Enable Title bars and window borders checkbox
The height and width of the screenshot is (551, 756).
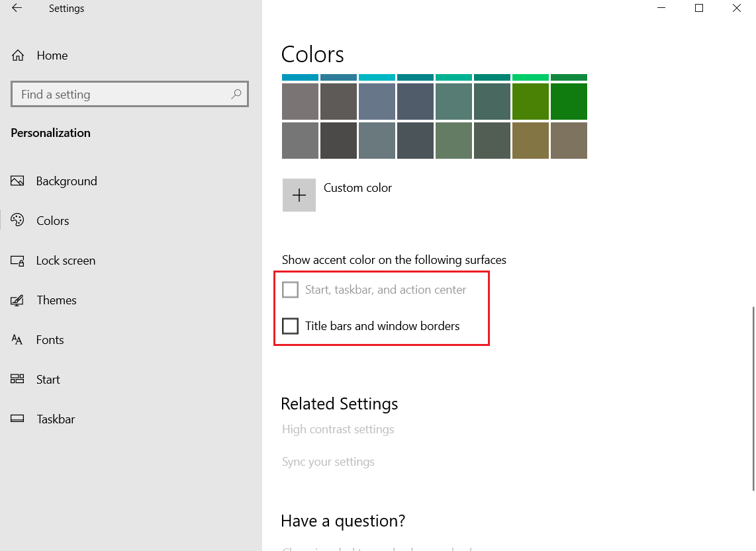[x=290, y=326]
